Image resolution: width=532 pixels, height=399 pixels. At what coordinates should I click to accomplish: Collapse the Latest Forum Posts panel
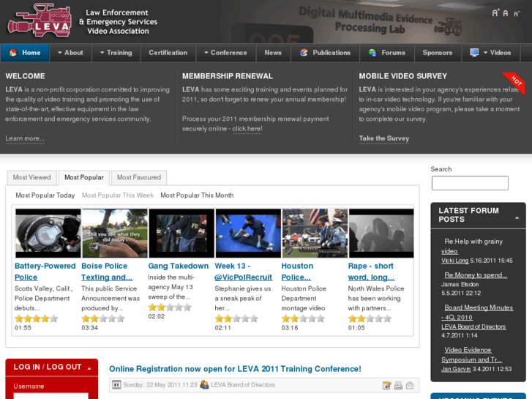click(x=517, y=217)
